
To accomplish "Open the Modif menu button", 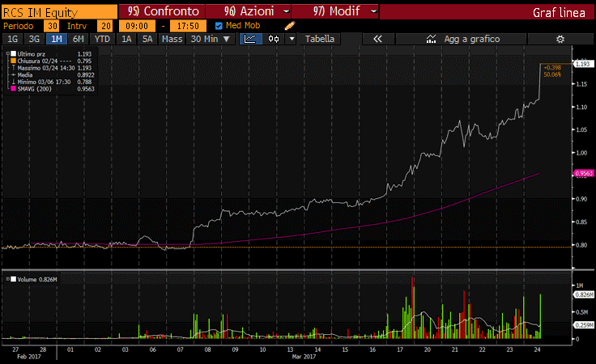I will tap(334, 12).
